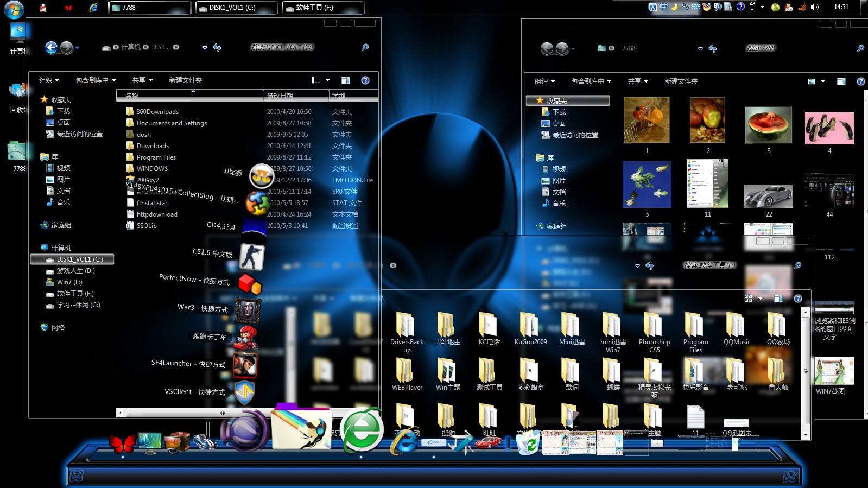
Task: Click refresh icon in 7788 window address bar
Action: 713,49
